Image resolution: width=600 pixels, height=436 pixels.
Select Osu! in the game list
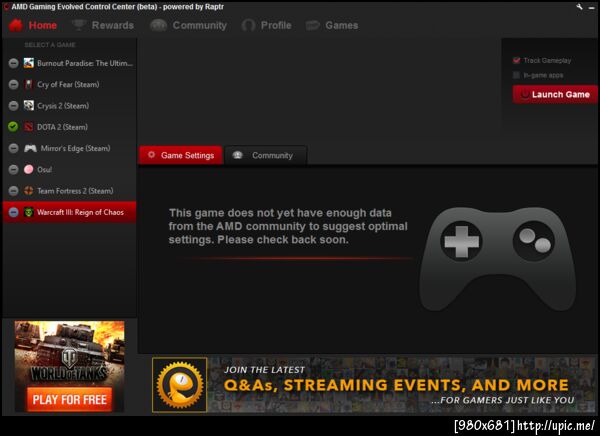click(69, 169)
